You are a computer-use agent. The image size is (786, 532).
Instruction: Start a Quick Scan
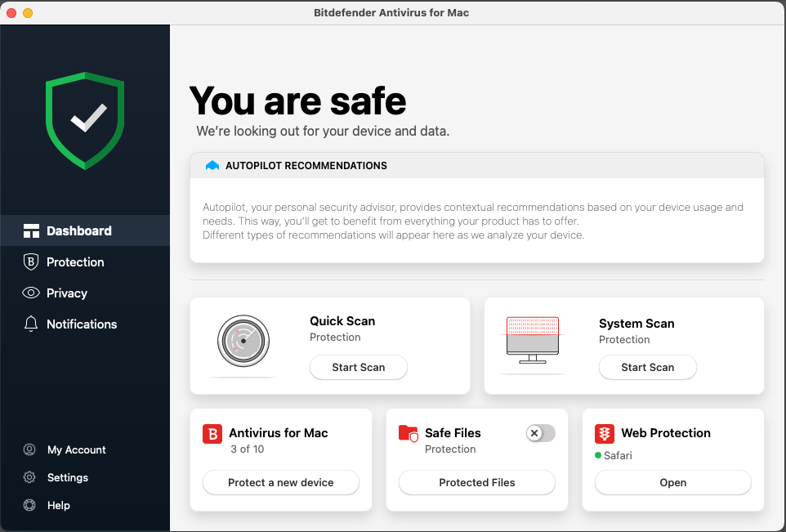click(x=358, y=367)
